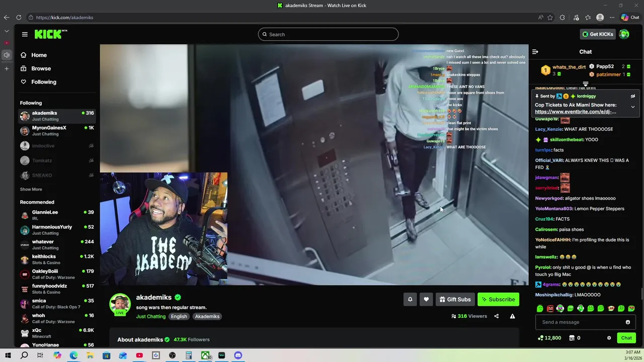The width and height of the screenshot is (644, 362).
Task: Expand the pinned message chevron
Action: (633, 107)
